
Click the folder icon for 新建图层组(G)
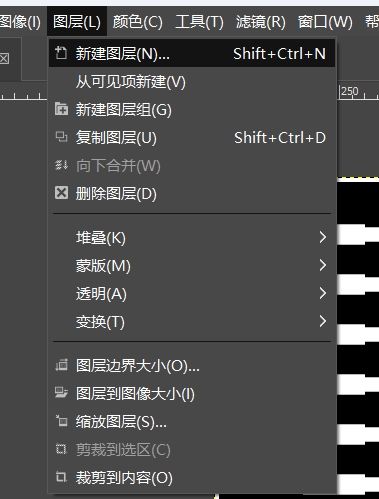[61, 109]
